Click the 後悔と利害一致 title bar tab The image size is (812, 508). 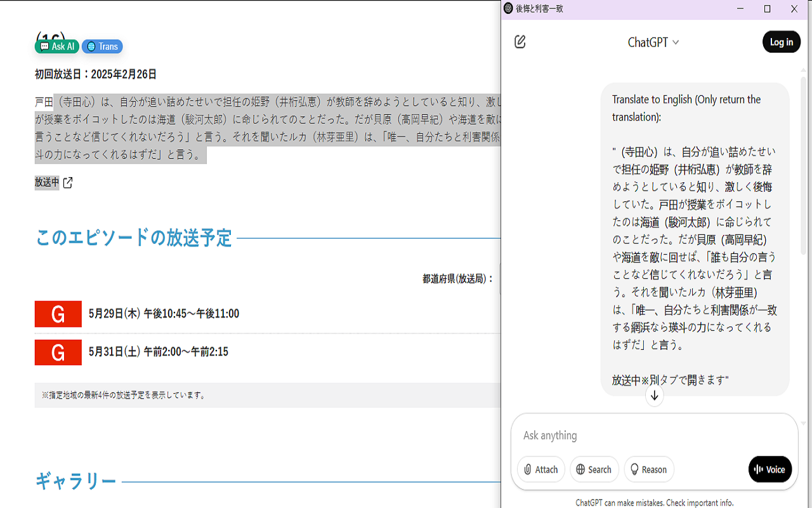pos(540,9)
